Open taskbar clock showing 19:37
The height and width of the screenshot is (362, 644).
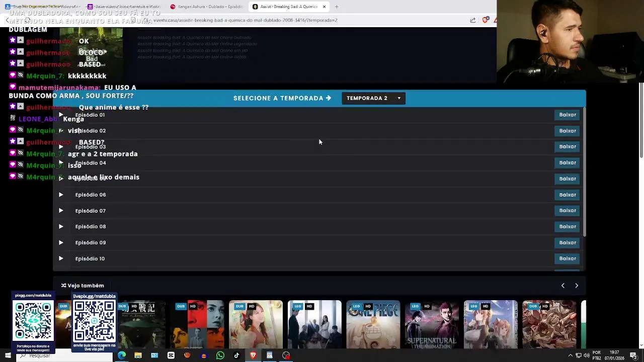(614, 355)
